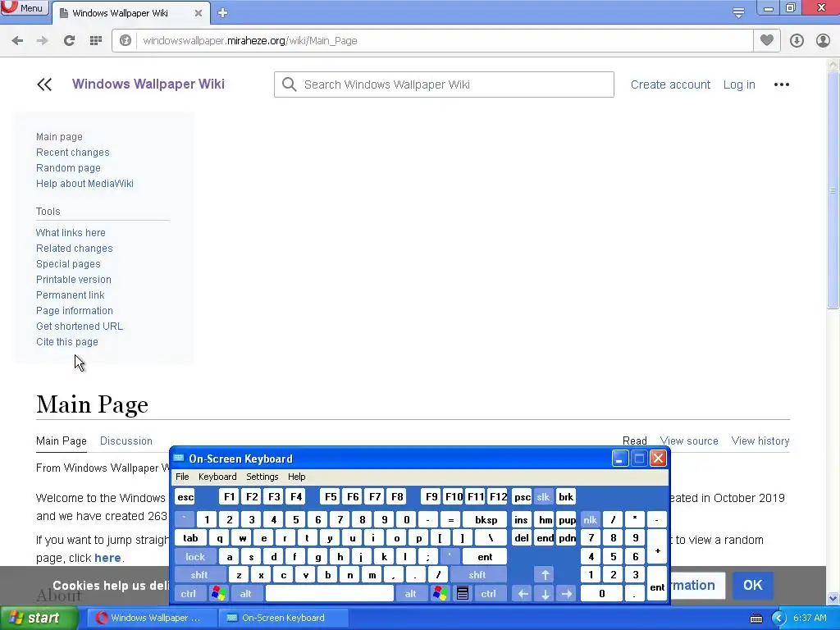
Task: Switch to the View history tab
Action: [760, 441]
